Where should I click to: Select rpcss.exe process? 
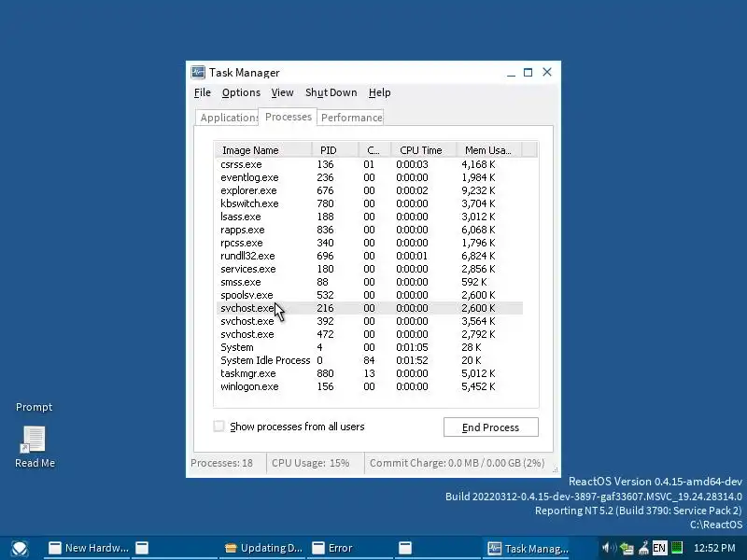click(370, 243)
